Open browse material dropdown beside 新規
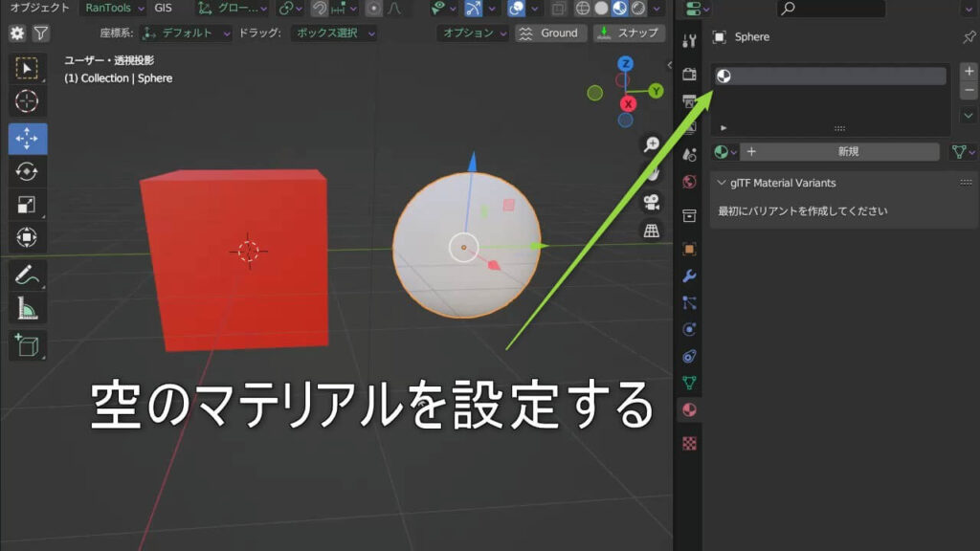 [725, 152]
